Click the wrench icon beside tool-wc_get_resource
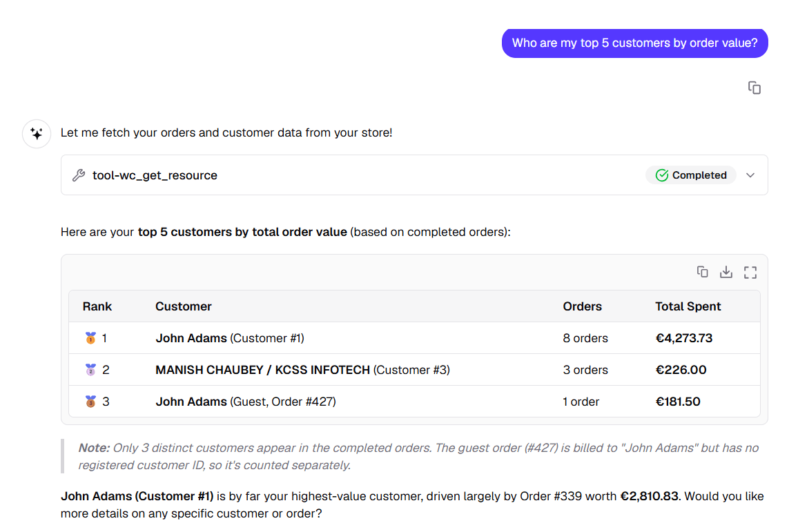Viewport: 798px width, 532px height. coord(79,175)
